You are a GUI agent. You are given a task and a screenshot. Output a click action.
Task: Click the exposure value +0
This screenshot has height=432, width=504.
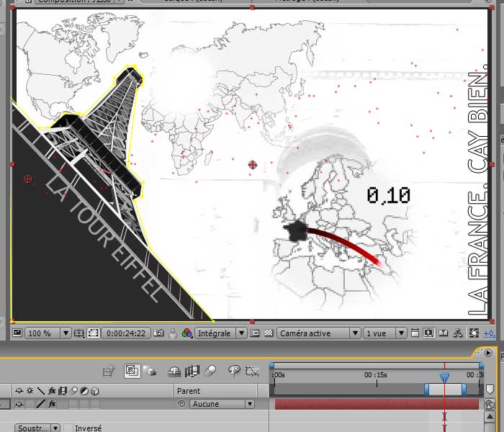tap(489, 334)
